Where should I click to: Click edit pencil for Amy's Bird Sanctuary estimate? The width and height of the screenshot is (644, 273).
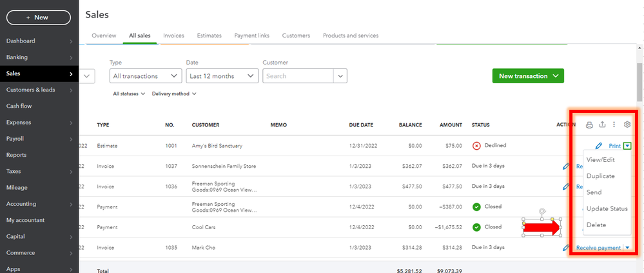point(599,147)
